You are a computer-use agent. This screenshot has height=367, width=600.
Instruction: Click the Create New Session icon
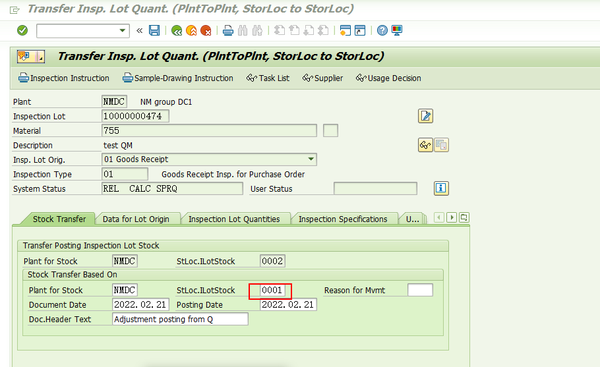tap(345, 30)
